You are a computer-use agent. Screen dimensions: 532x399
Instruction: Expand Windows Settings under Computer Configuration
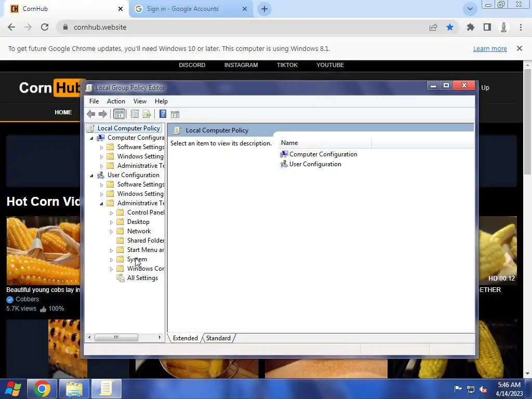(x=101, y=157)
